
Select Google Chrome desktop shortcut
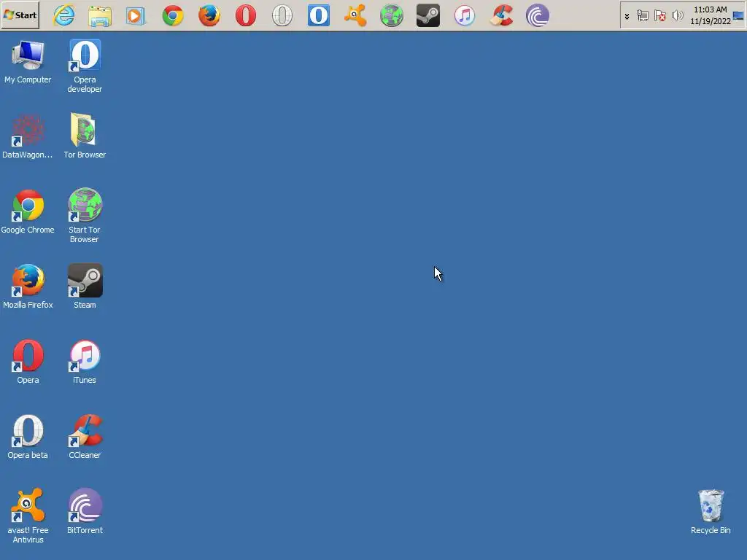28,212
